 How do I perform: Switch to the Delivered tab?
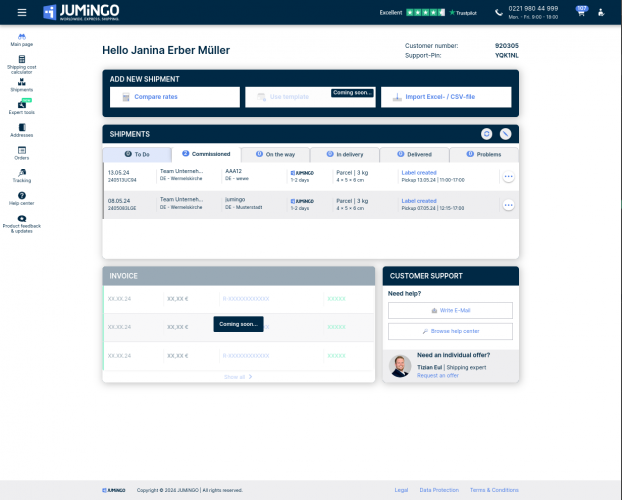415,154
